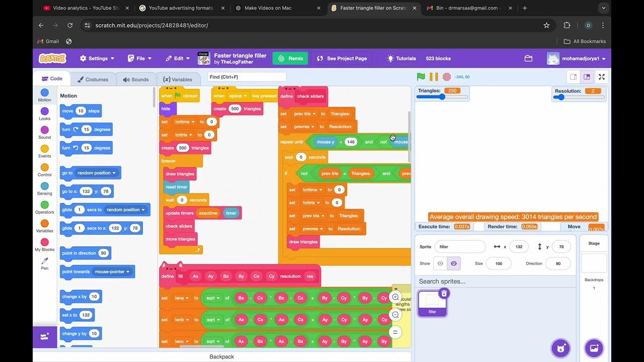Screen dimensions: 644x362
Task: Click the Sprite name field 'filler'
Action: (x=460, y=247)
